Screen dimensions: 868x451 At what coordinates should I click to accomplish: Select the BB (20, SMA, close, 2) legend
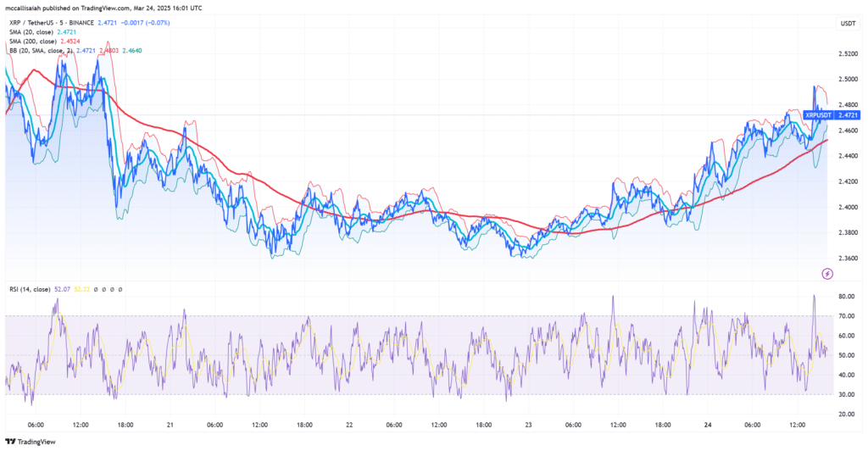click(41, 50)
